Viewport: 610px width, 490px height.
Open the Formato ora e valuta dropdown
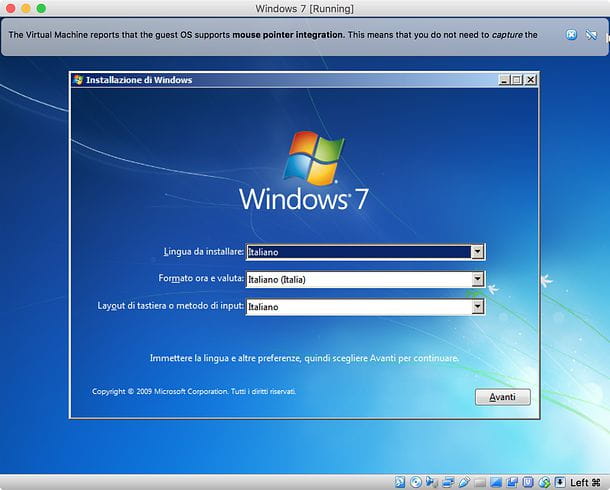pyautogui.click(x=477, y=280)
